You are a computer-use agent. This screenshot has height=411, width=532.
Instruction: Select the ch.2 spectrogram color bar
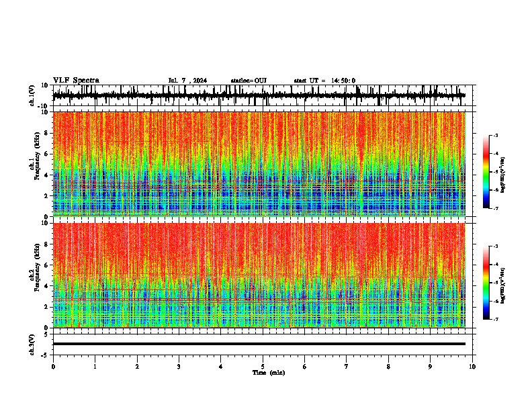tap(486, 283)
